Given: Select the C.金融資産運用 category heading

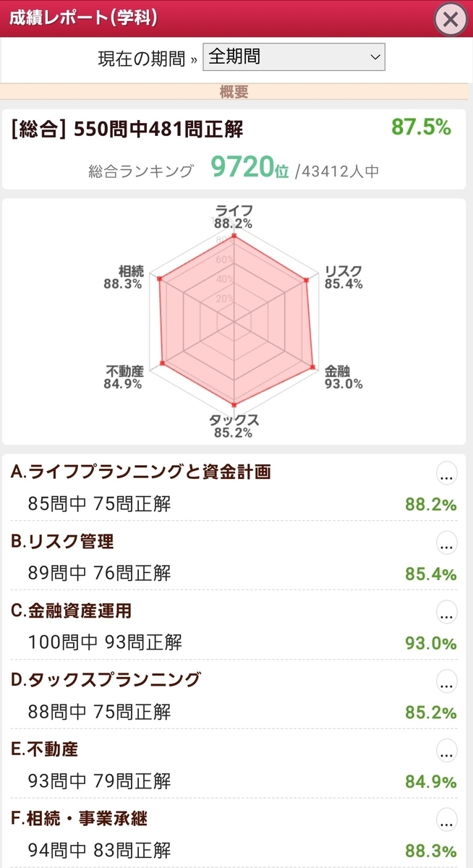Looking at the screenshot, I should coord(72,610).
